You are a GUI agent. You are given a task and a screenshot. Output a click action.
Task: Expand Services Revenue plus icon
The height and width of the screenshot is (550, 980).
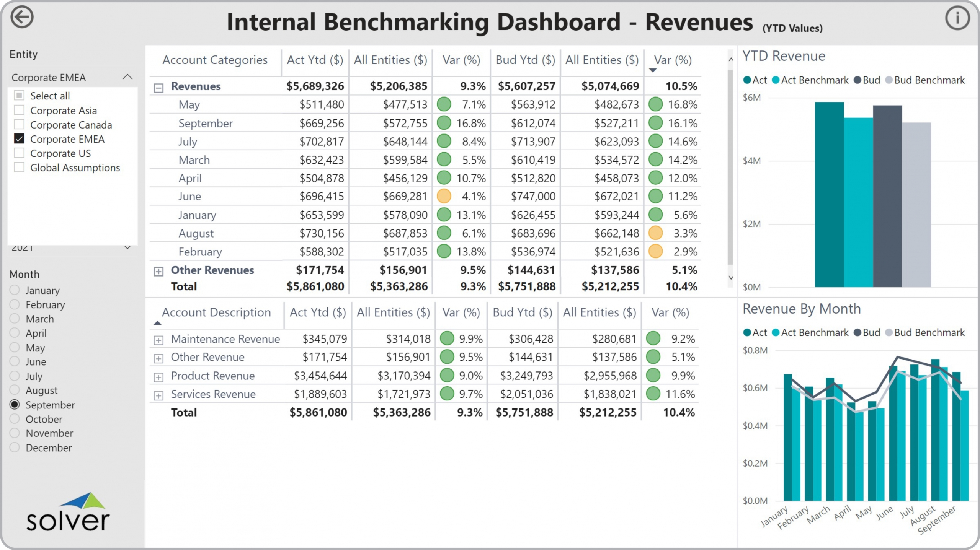click(x=158, y=395)
